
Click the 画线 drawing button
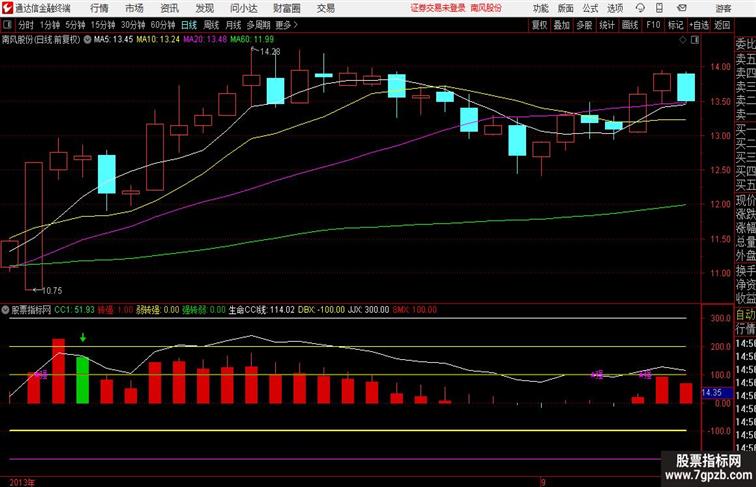tap(630, 25)
